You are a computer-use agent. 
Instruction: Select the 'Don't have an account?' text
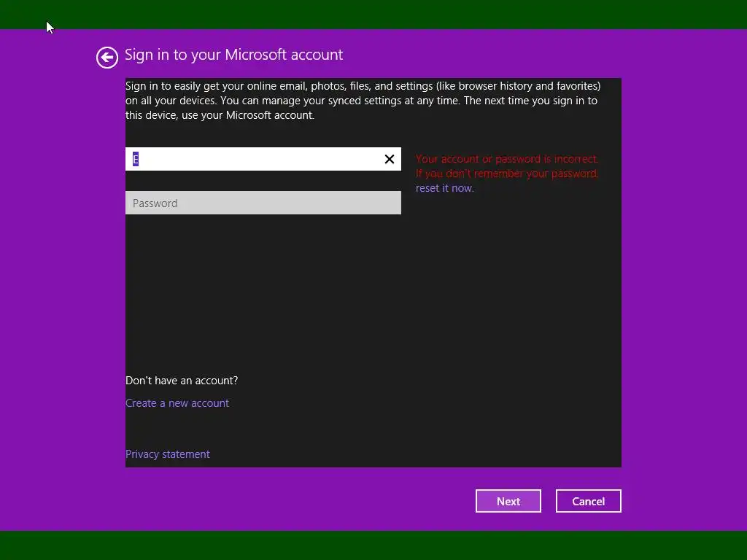[x=182, y=381]
